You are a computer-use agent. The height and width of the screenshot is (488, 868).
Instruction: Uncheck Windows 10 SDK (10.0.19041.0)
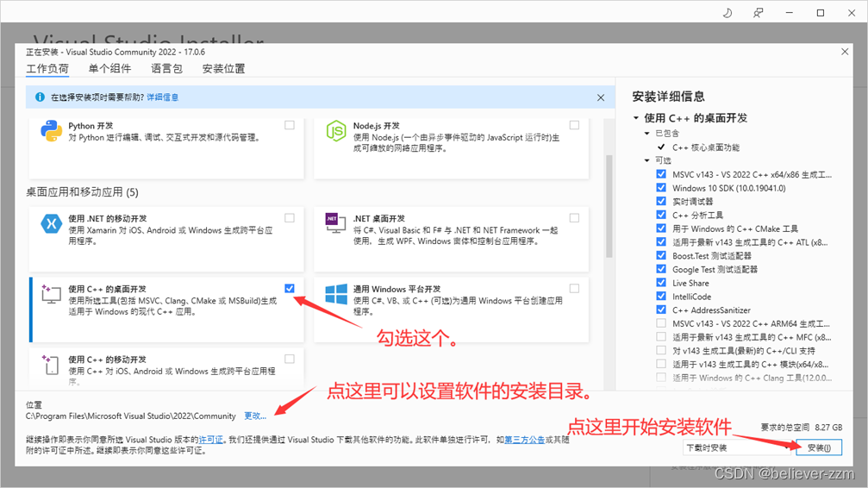point(661,188)
